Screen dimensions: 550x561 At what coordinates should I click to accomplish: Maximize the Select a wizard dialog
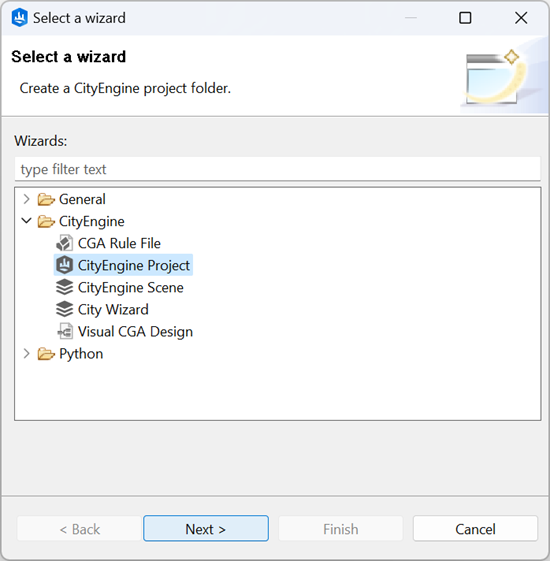(465, 18)
